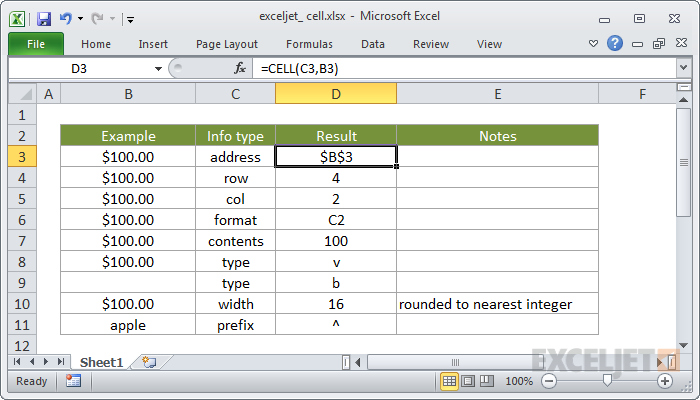Open Excel Help question mark icon
Screen dimensions: 700x400
click(x=615, y=43)
